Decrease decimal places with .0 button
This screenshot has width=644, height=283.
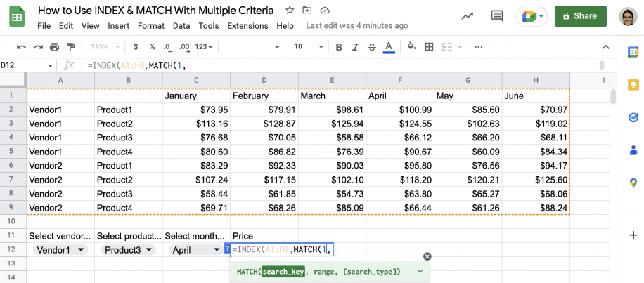pyautogui.click(x=167, y=47)
